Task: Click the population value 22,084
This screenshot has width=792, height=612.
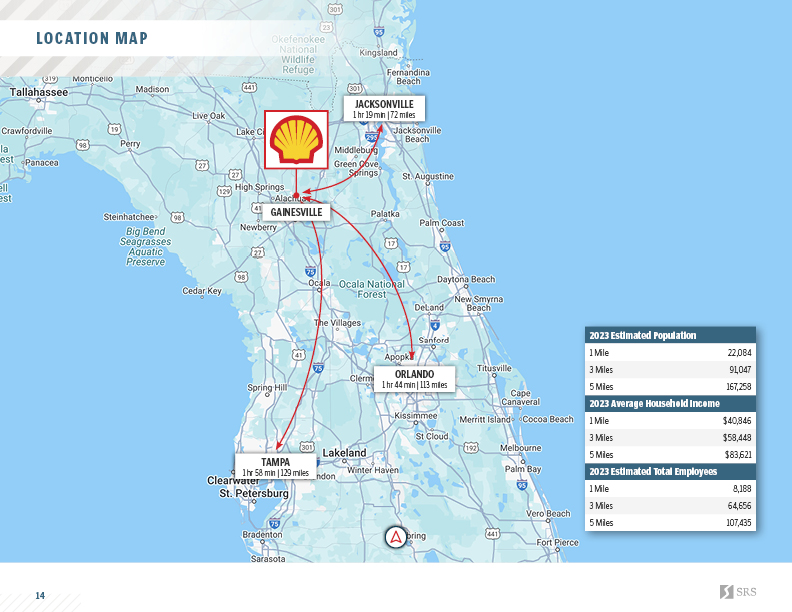Action: (739, 353)
